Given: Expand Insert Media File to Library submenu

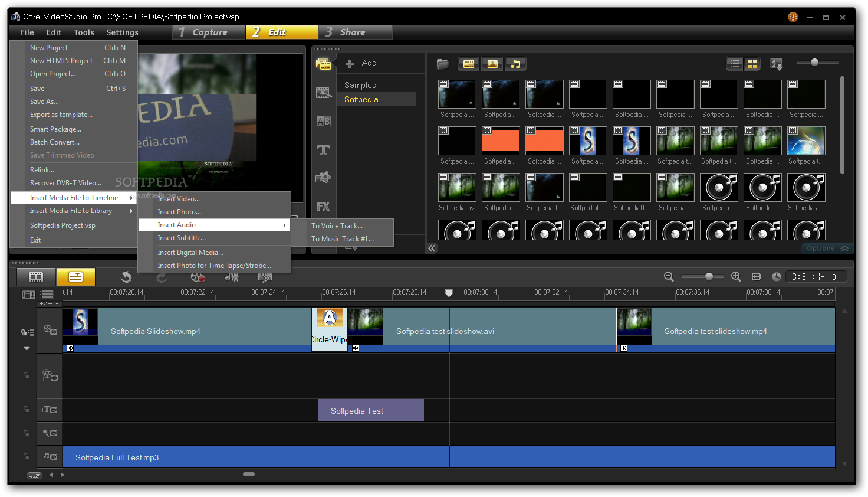Looking at the screenshot, I should (74, 211).
